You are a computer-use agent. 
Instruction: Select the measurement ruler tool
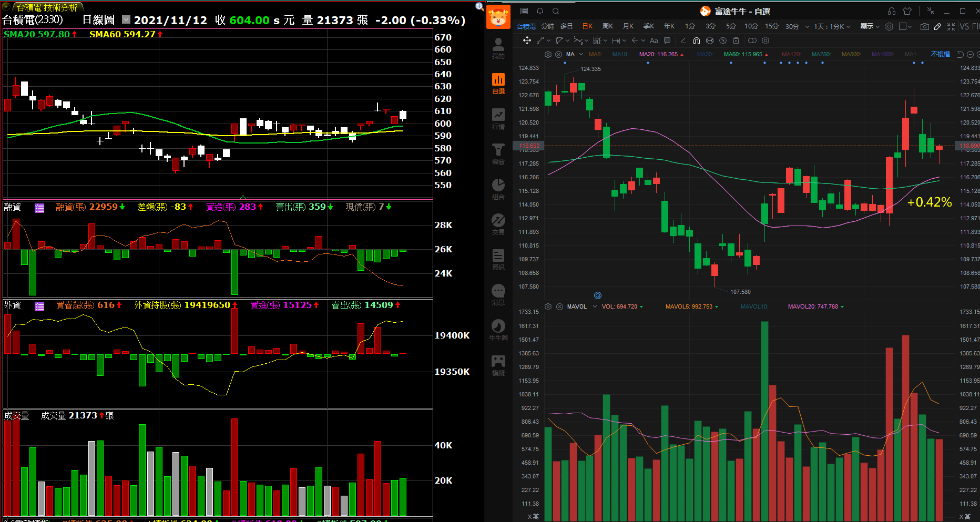pyautogui.click(x=597, y=40)
